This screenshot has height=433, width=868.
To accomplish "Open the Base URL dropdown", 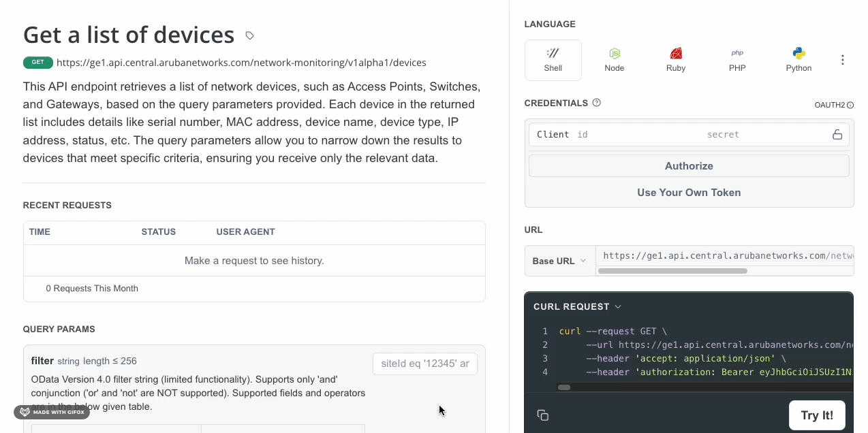I will coord(559,261).
